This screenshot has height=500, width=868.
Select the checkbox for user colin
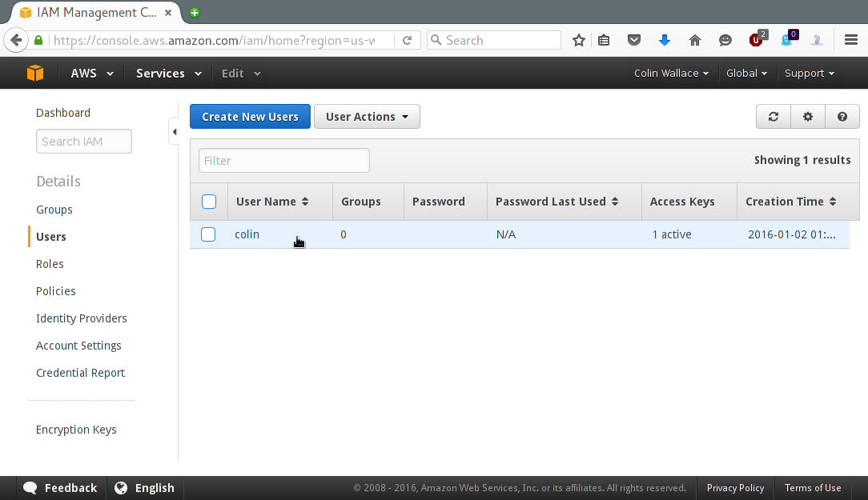pyautogui.click(x=208, y=234)
